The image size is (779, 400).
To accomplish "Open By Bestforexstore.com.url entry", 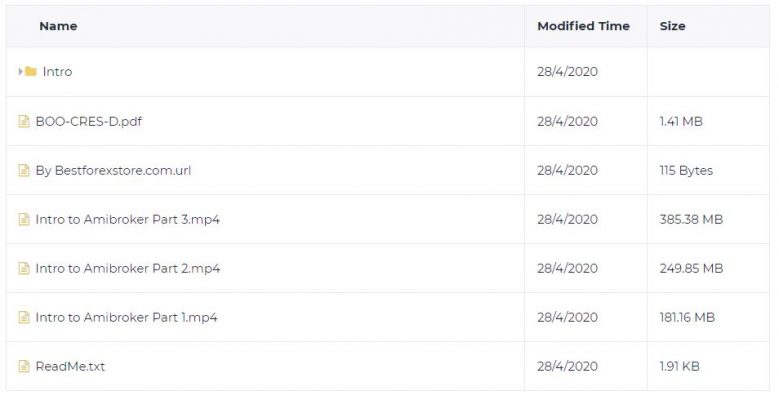I will pos(113,170).
